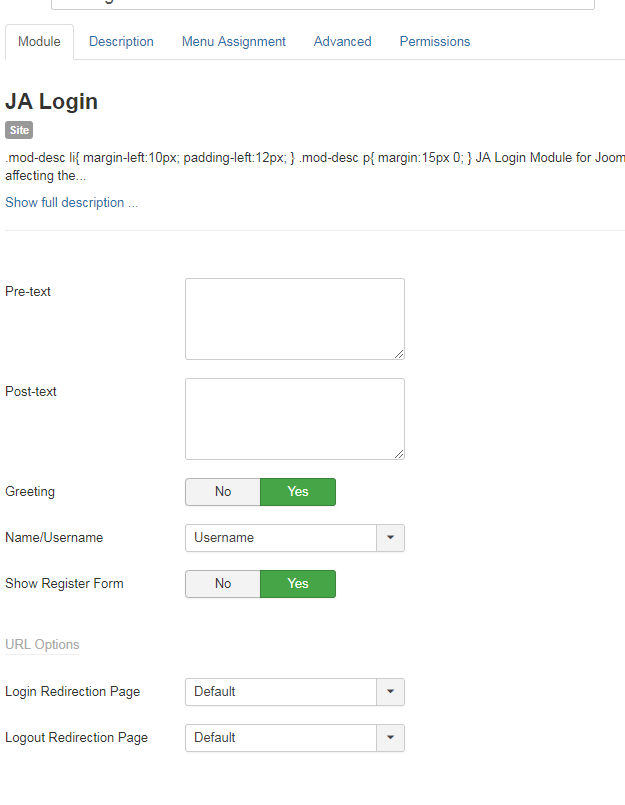Screen dimensions: 625x805
Task: Click the Show full description link
Action: coord(71,203)
